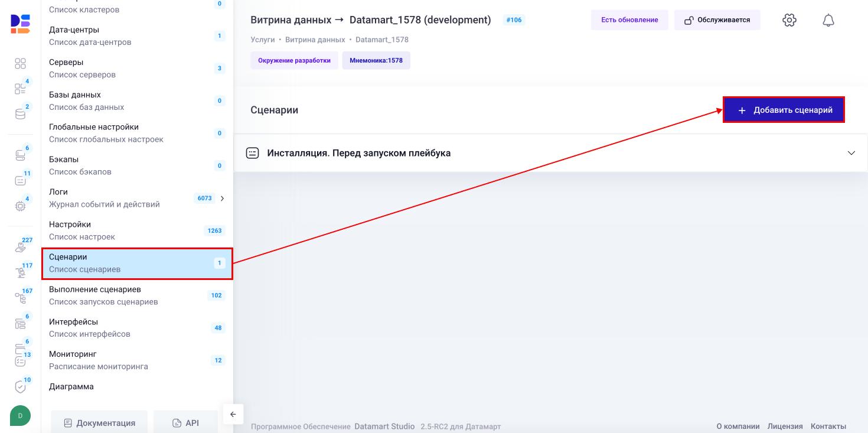Click the Добавить сценарий button
The image size is (868, 433).
784,110
